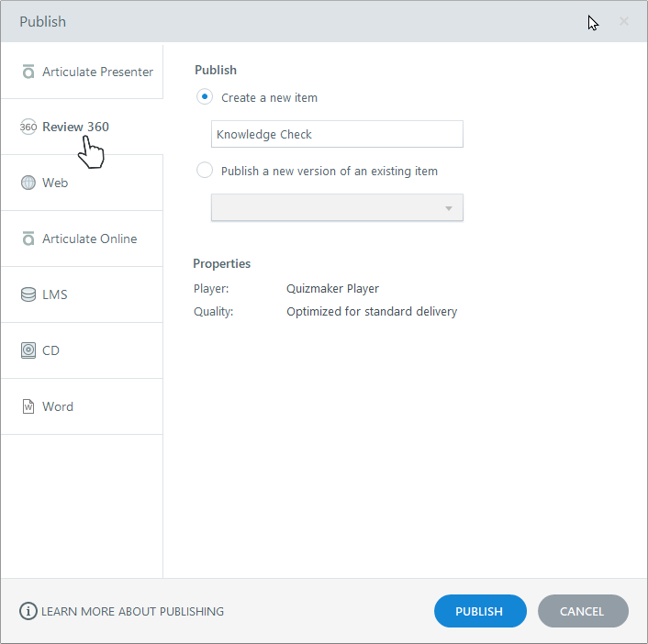
Task: Click the Word document icon
Action: pos(28,406)
